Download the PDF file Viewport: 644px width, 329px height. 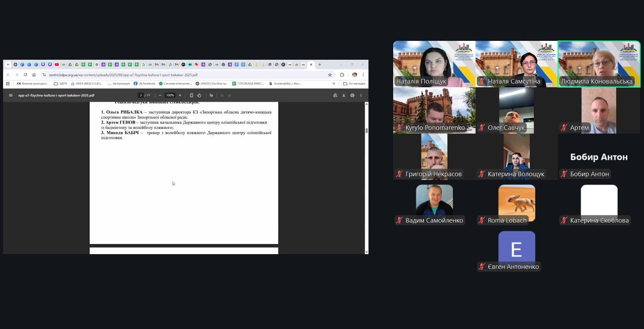(344, 95)
